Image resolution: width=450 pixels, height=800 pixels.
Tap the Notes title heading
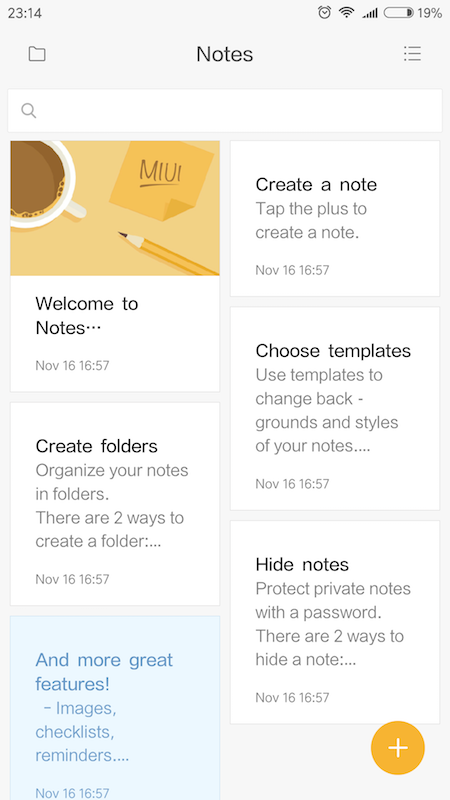point(224,54)
